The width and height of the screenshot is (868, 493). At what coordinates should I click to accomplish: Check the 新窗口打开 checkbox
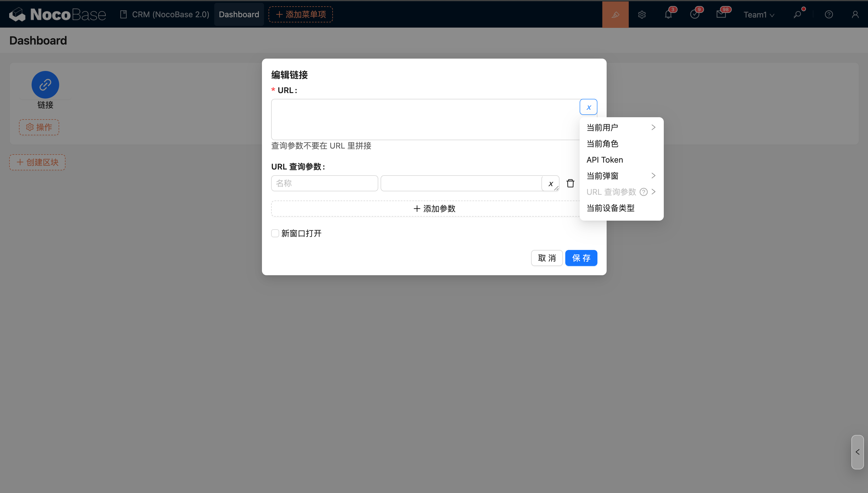tap(275, 233)
